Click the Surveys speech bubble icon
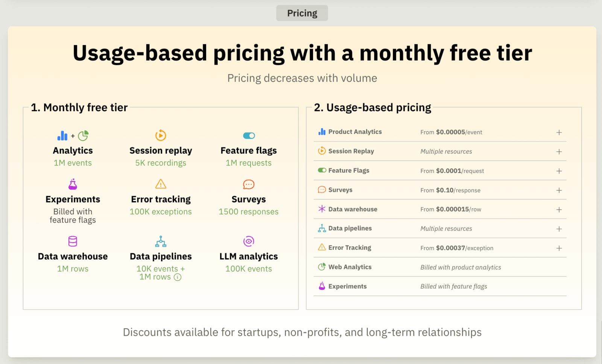Screen dimensions: 602x364 [x=248, y=184]
